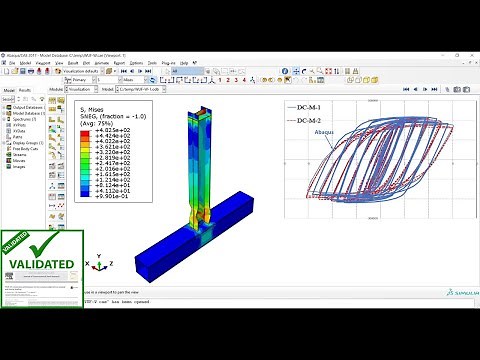Select Images in the results tree

pos(19,166)
